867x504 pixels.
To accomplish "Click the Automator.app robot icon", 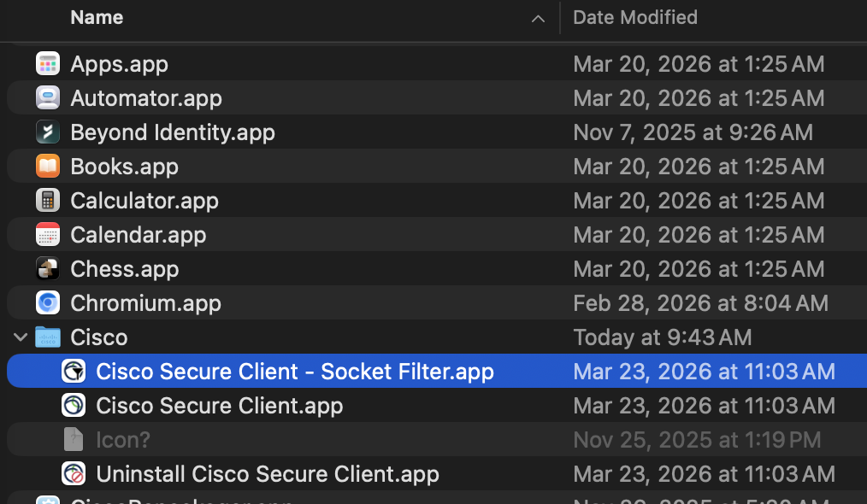I will 48,97.
